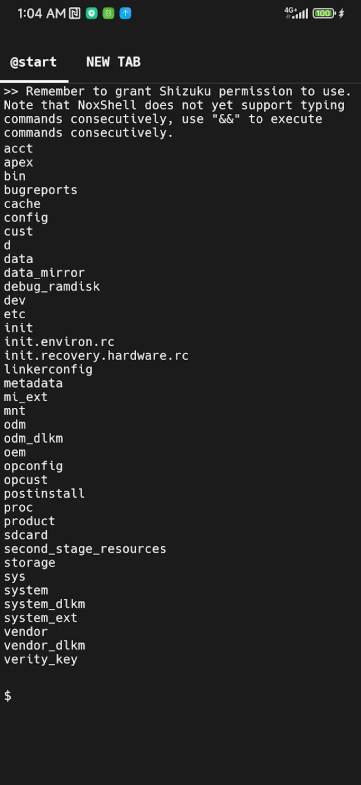Tap the 1:04 AM clock
Screen dimensions: 361x785
pyautogui.click(x=42, y=14)
